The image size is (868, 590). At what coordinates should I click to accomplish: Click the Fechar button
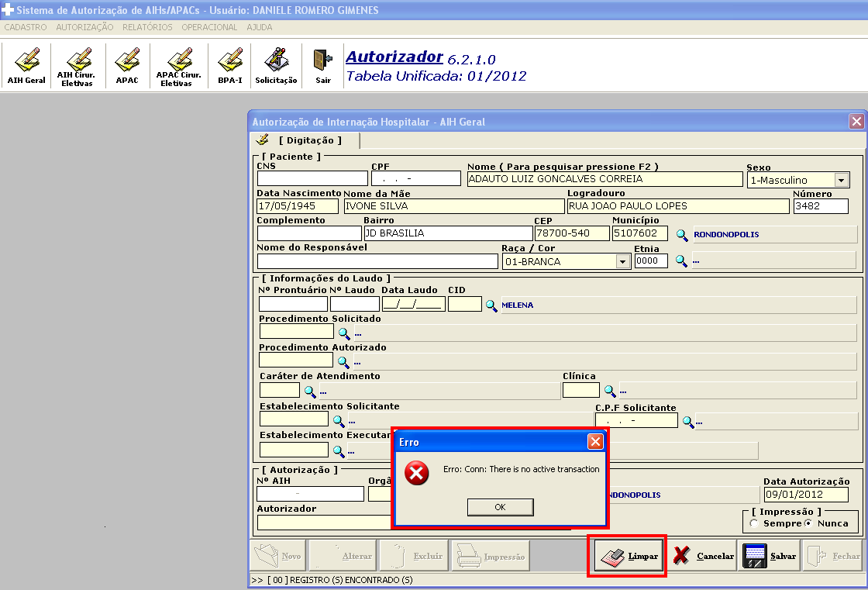click(x=833, y=556)
